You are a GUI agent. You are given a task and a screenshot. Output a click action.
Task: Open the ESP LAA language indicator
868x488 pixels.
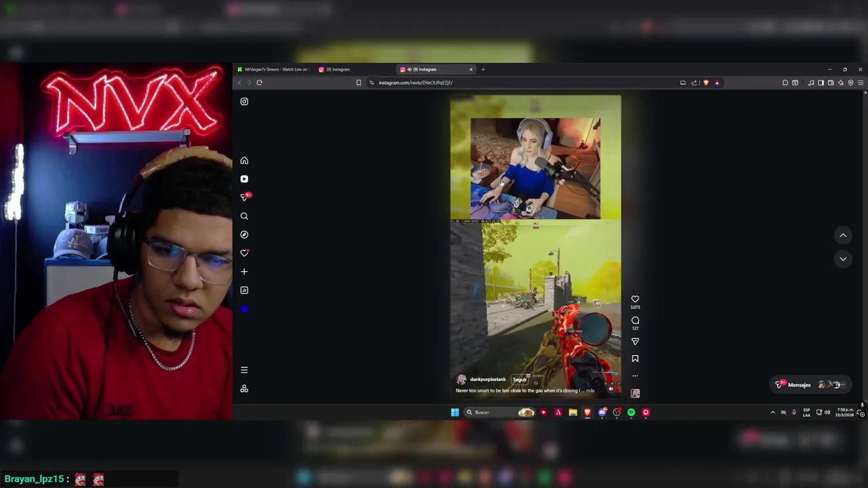point(806,412)
